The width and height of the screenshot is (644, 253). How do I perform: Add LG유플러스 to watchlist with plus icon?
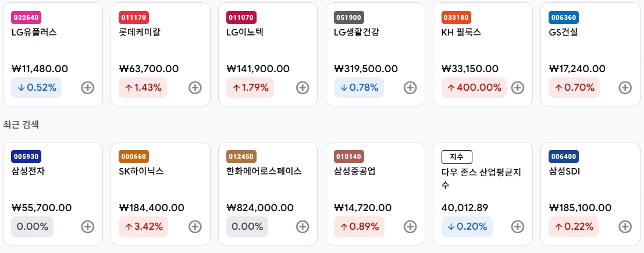click(x=87, y=87)
